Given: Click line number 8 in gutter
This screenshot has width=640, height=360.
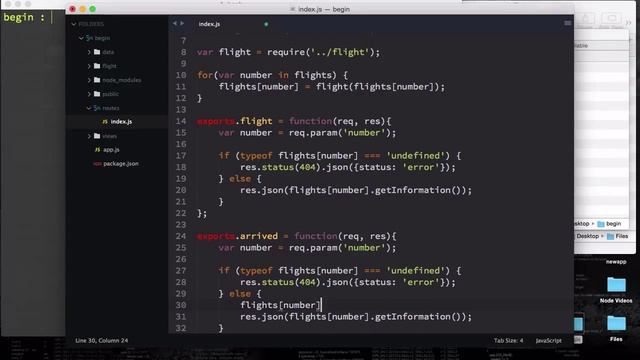Looking at the screenshot, I should [184, 52].
